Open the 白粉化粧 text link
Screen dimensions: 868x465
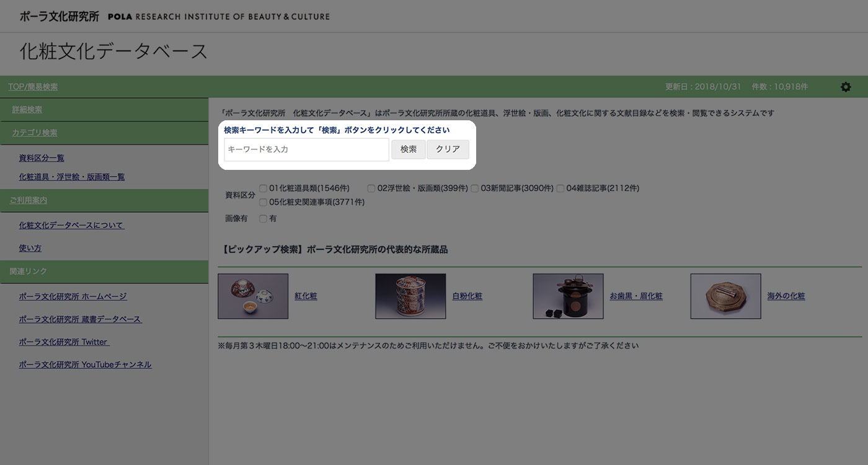(x=467, y=296)
